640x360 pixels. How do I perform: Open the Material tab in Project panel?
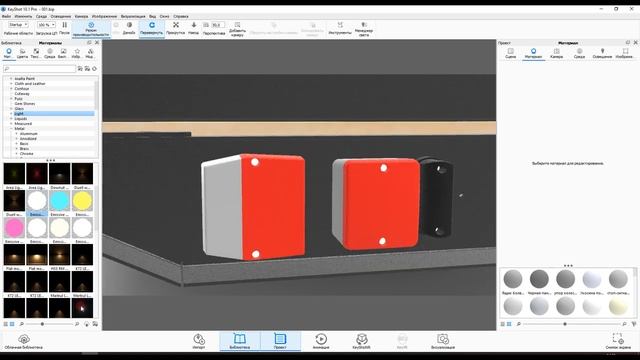click(533, 53)
